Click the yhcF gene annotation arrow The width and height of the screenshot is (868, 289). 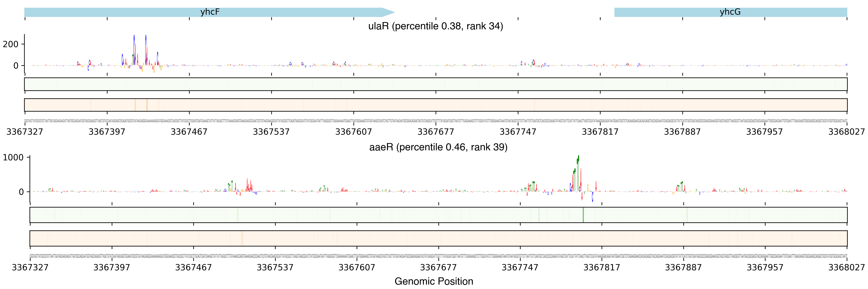tap(209, 12)
